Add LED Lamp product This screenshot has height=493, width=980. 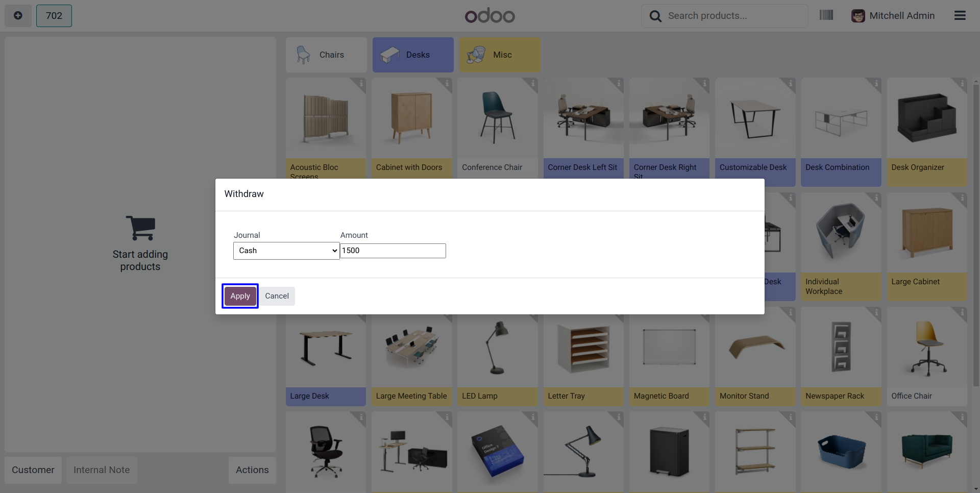tap(498, 360)
